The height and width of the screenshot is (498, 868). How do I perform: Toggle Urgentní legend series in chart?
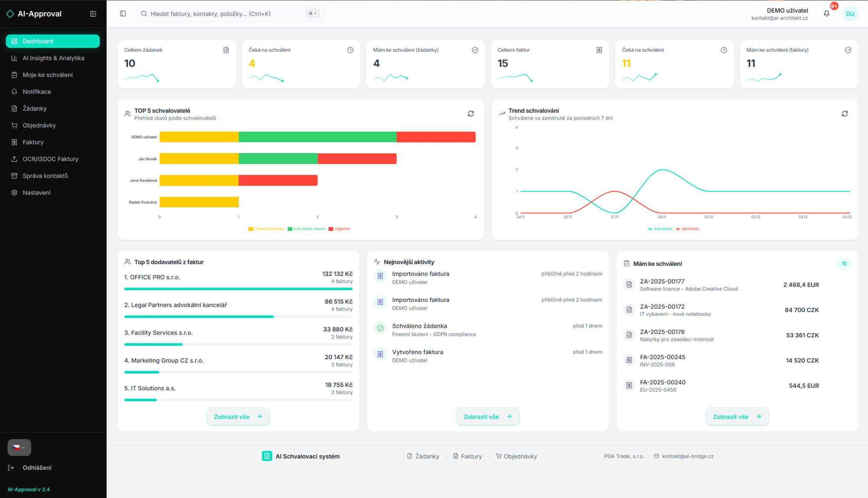coord(339,229)
